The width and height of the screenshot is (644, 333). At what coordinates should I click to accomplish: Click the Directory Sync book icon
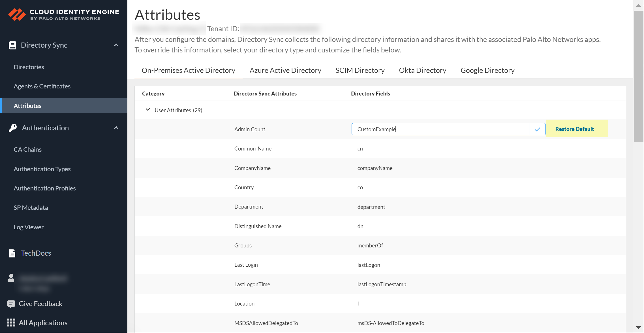pyautogui.click(x=12, y=45)
